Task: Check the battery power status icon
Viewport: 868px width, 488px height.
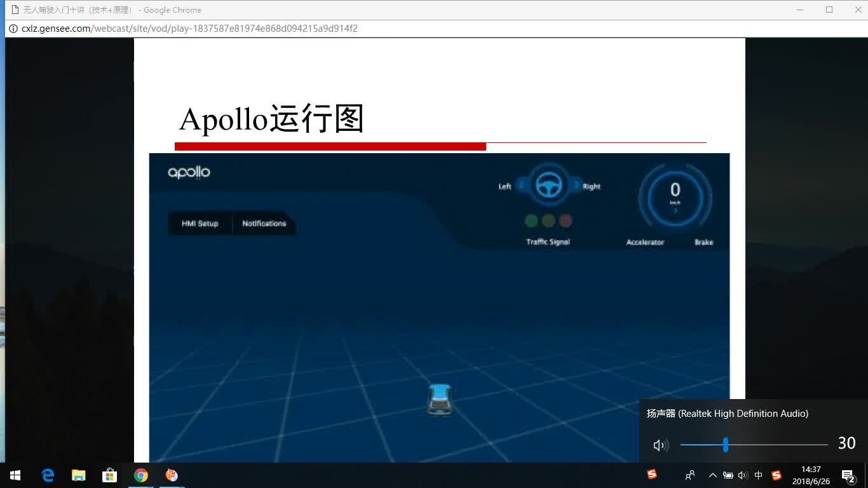Action: 728,475
